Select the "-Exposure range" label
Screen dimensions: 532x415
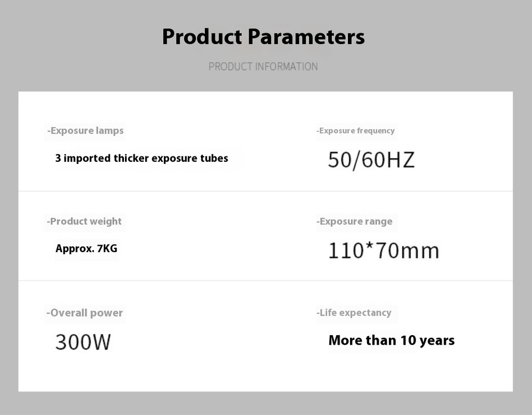(x=354, y=221)
